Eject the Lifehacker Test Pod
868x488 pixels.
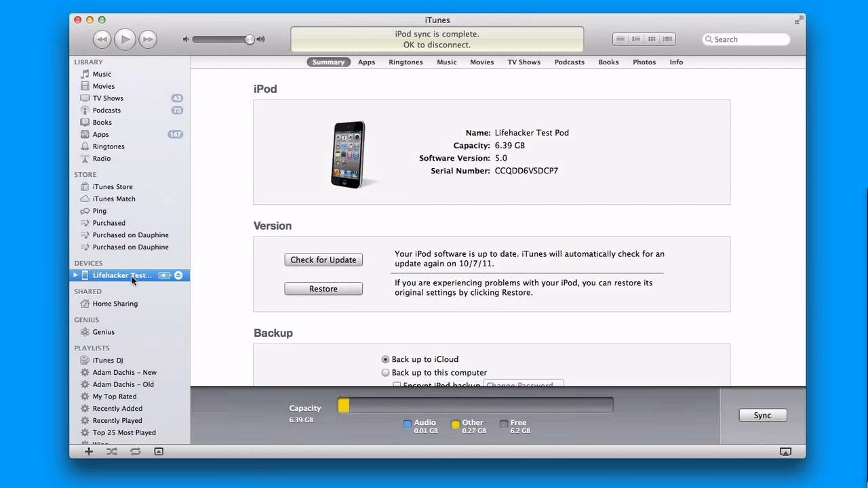pos(178,275)
